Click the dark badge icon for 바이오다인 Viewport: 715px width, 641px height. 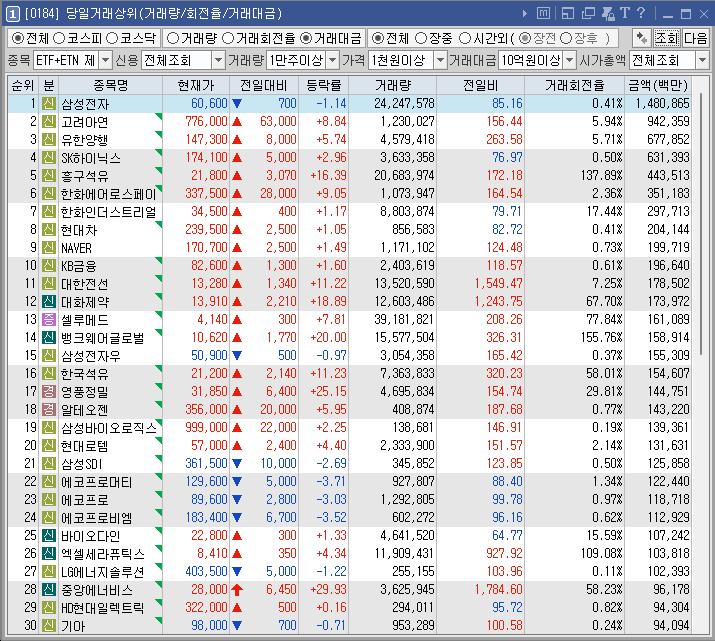coord(49,535)
